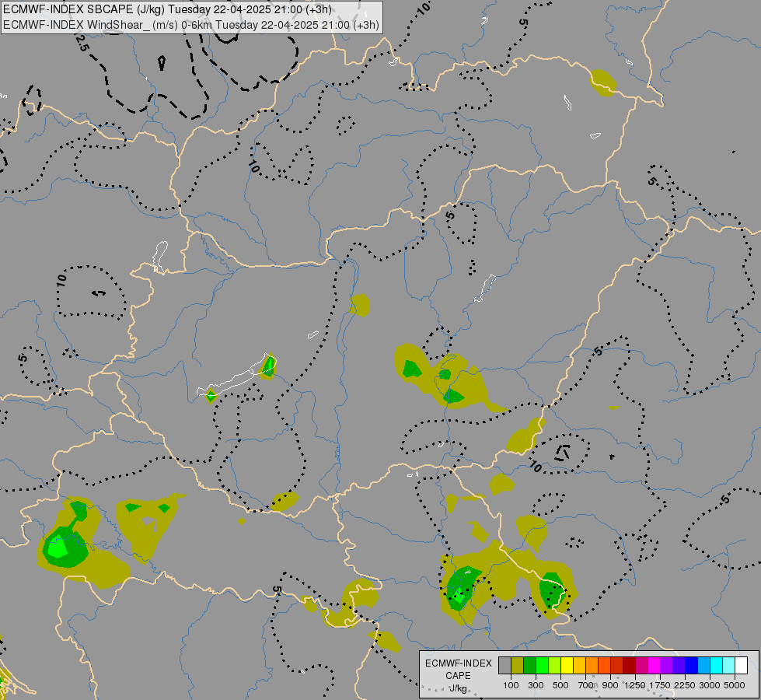Click the legend value 5000
This screenshot has width=761, height=700.
coord(735,685)
